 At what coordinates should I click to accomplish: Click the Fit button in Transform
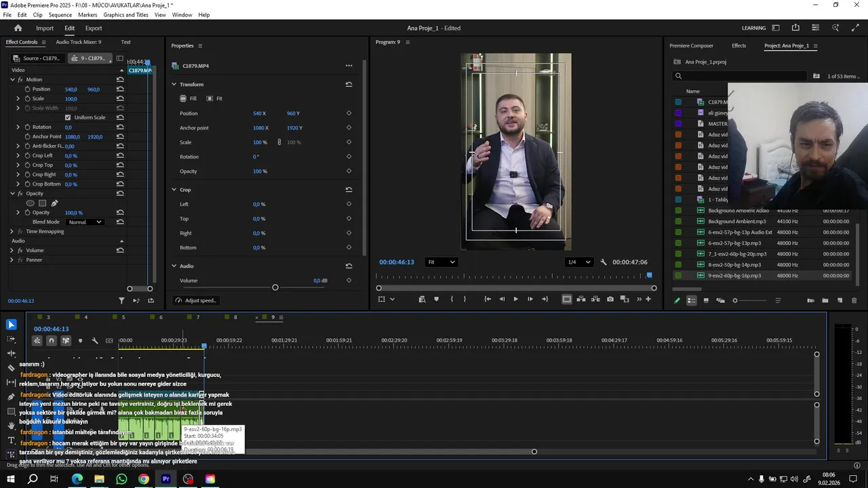[x=214, y=98]
